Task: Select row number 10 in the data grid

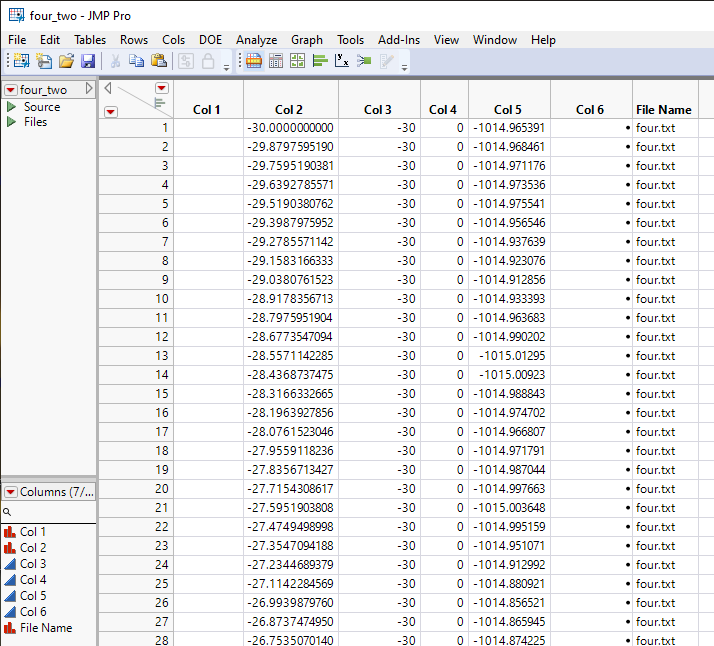Action: pyautogui.click(x=161, y=298)
